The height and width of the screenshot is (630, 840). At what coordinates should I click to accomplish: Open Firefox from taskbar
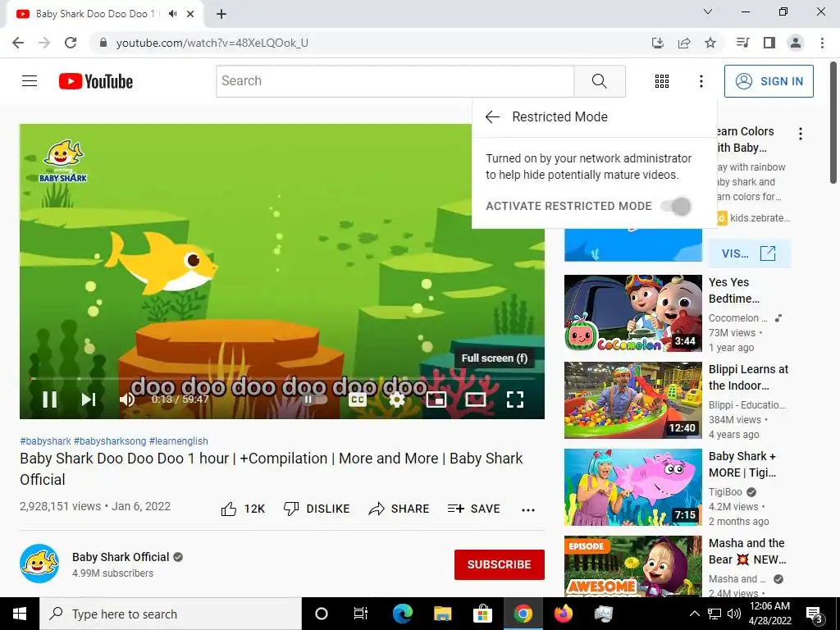563,614
